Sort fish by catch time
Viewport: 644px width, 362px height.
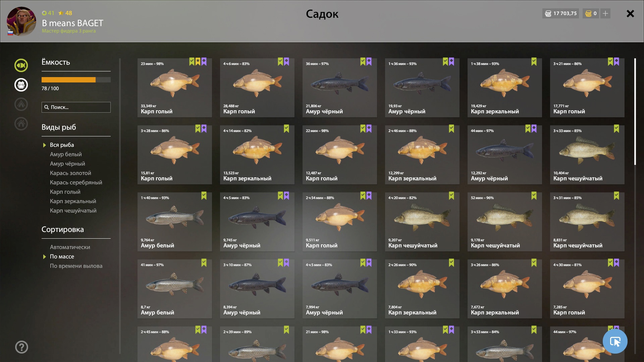click(x=76, y=266)
